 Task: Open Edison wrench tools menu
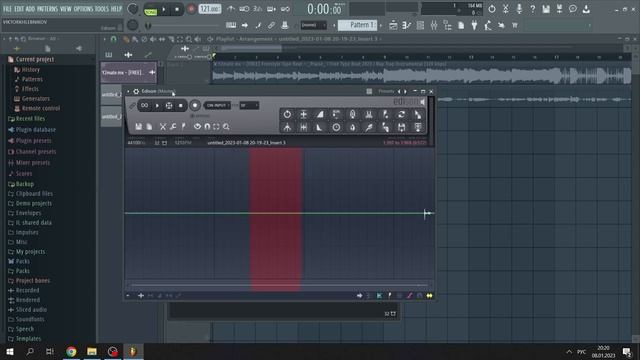[x=173, y=127]
